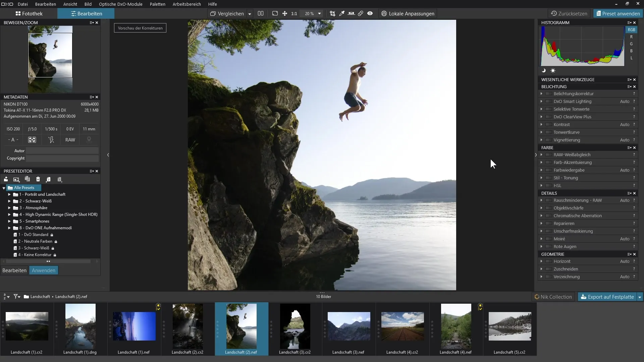The height and width of the screenshot is (362, 644).
Task: Expand Horizont geometry settings
Action: point(541,261)
